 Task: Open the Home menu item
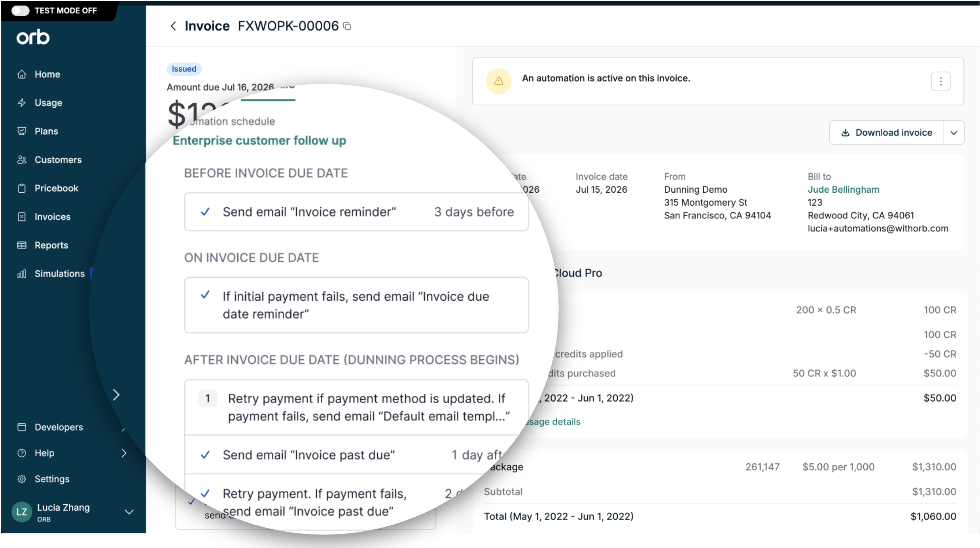[47, 74]
